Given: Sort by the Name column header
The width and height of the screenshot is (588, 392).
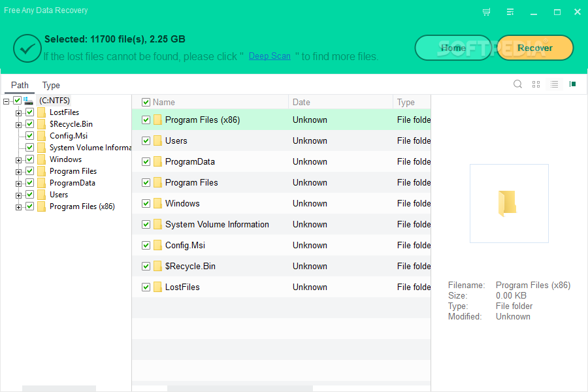Looking at the screenshot, I should click(164, 102).
